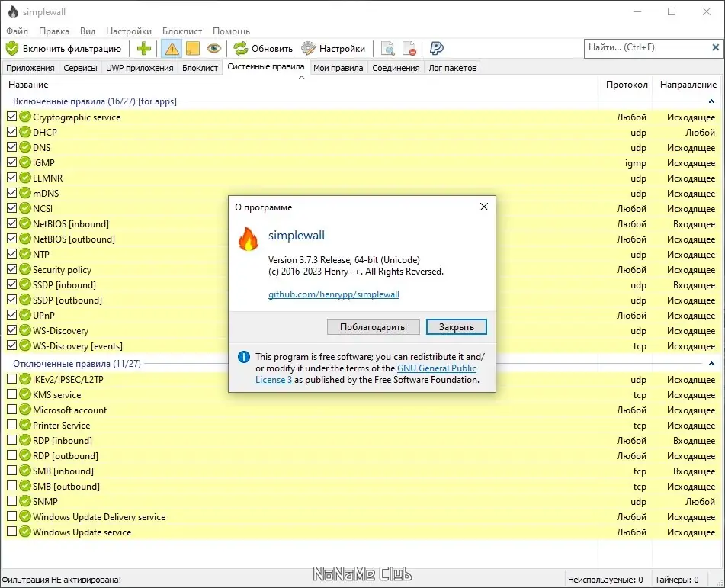The image size is (725, 588).
Task: Toggle the eye log viewer icon
Action: (x=213, y=48)
